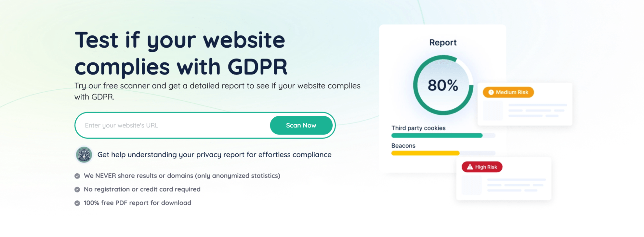The height and width of the screenshot is (237, 644).
Task: Click "Get help understanding your privacy report" text
Action: (214, 155)
